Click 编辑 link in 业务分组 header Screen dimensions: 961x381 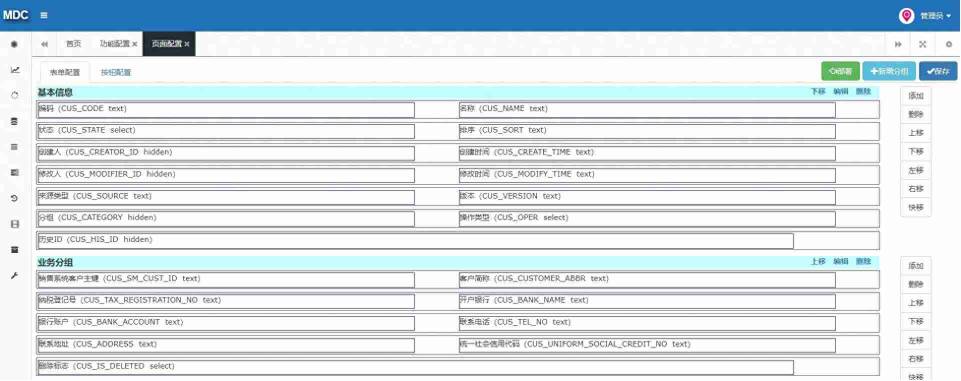click(x=840, y=262)
